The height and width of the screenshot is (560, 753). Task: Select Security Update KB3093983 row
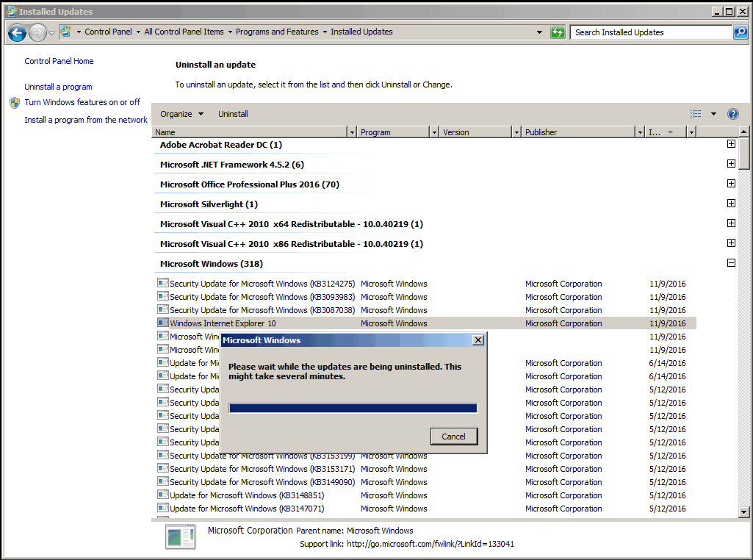click(425, 297)
